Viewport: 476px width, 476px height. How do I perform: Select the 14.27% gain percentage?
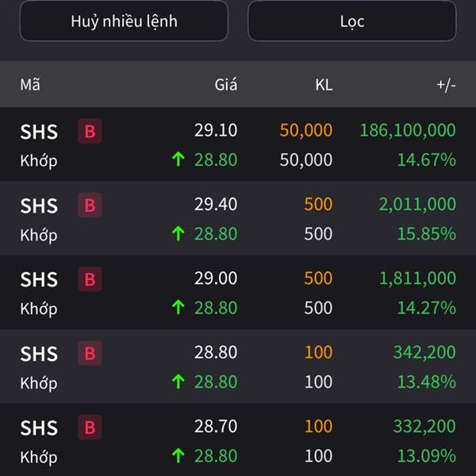(427, 308)
